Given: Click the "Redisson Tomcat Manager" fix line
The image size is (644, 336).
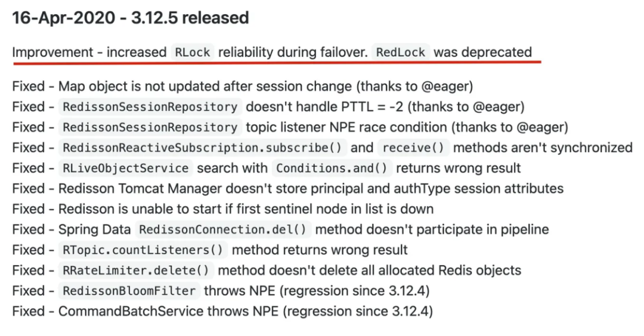Looking at the screenshot, I should point(287,189).
